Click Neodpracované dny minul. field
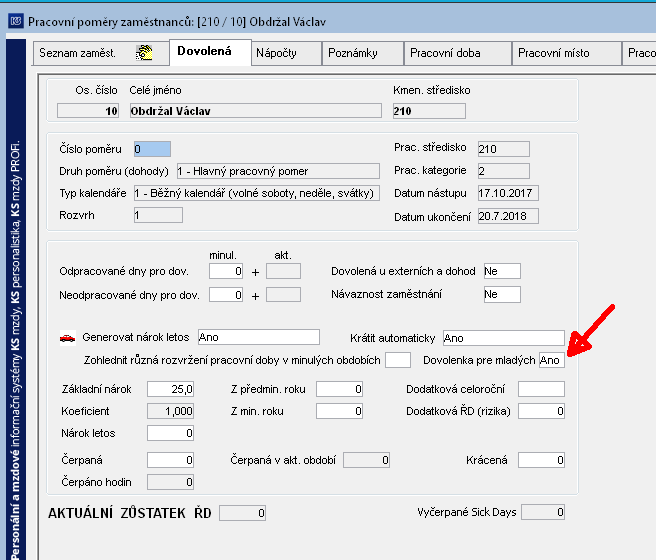 pos(226,294)
